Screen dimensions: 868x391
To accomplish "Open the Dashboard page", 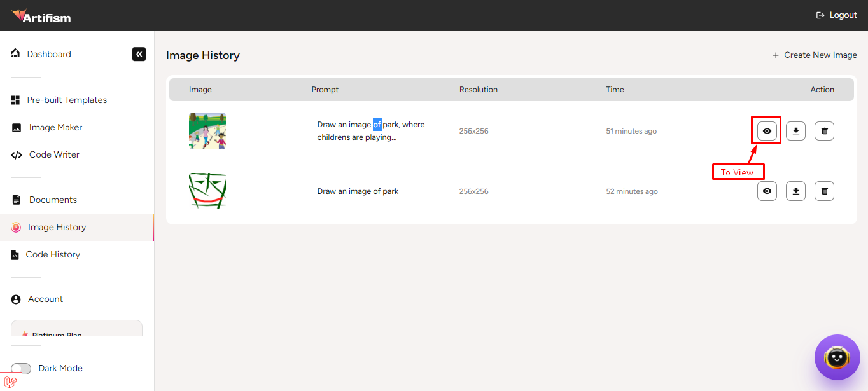I will point(48,54).
